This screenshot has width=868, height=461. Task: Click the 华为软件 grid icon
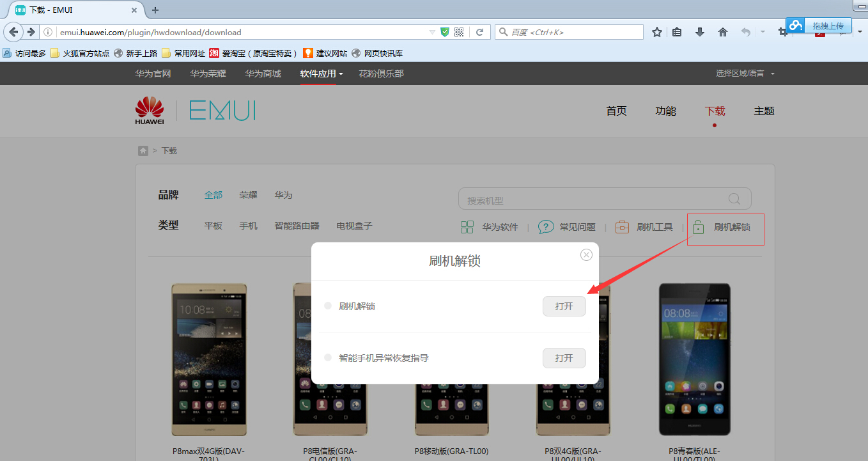467,227
